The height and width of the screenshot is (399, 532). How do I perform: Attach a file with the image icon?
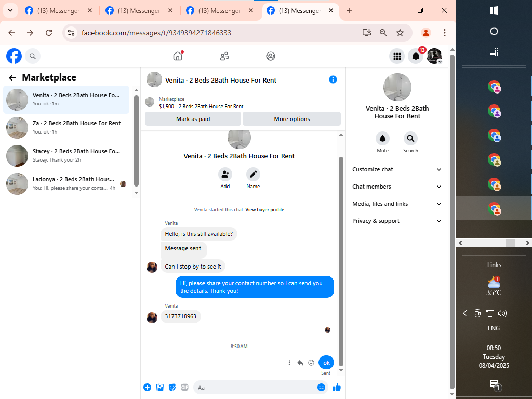point(160,387)
